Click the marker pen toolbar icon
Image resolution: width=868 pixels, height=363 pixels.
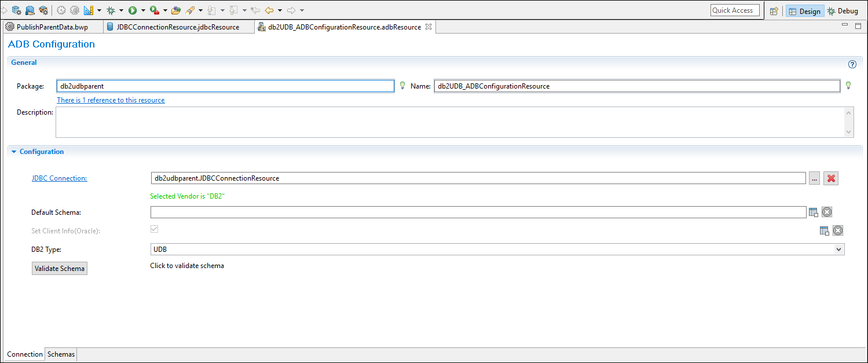pyautogui.click(x=189, y=10)
